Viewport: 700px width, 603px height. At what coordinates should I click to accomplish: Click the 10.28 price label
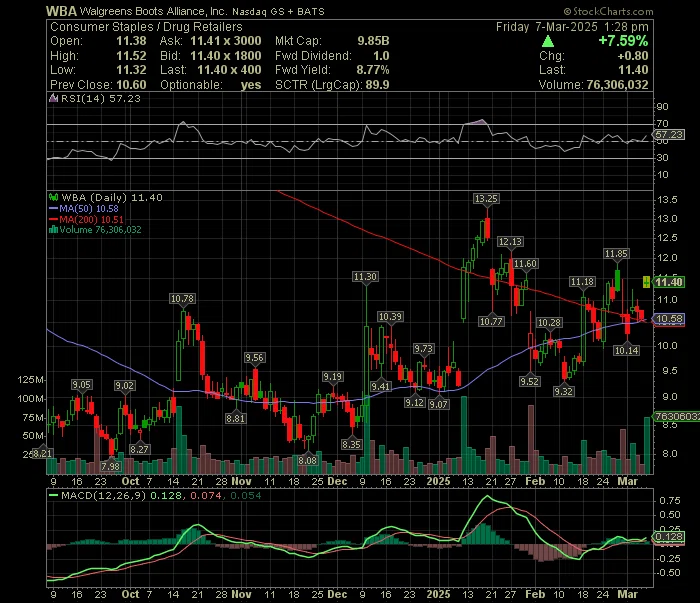[x=549, y=323]
